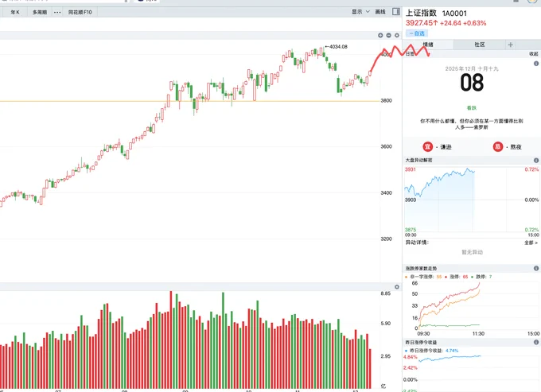Click the index price 3927.45
The width and height of the screenshot is (541, 392).
418,23
